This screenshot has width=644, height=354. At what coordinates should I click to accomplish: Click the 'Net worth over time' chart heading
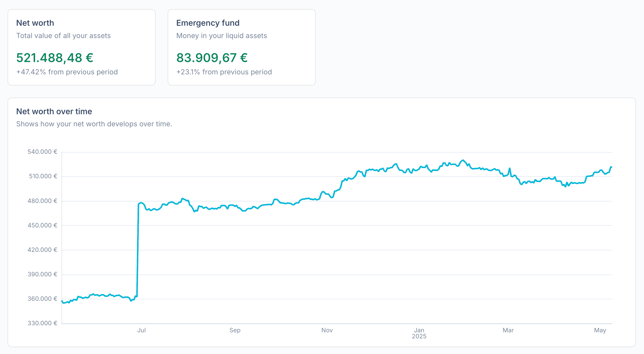54,111
